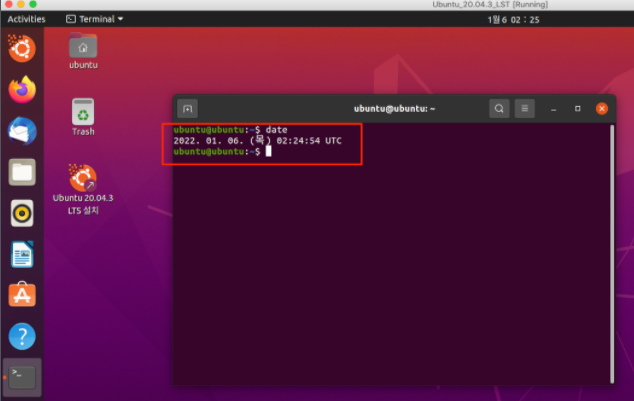Open the Help icon in the dock
The width and height of the screenshot is (634, 401).
[x=22, y=336]
